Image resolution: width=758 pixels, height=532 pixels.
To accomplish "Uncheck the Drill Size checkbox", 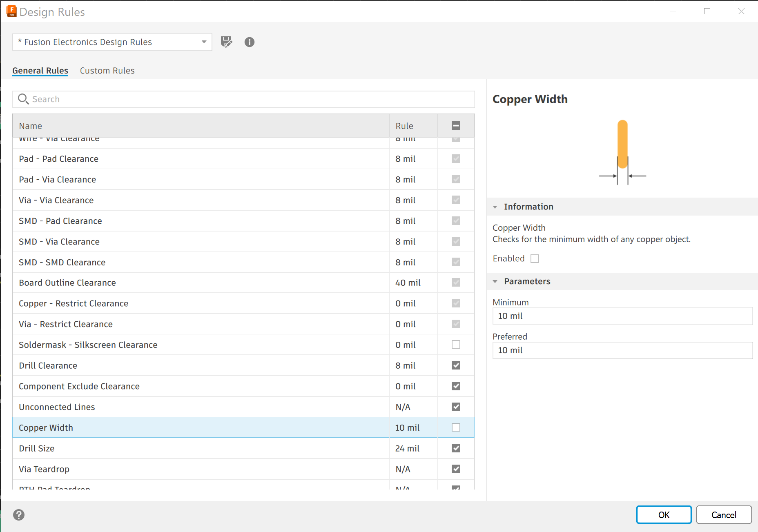I will tap(456, 448).
